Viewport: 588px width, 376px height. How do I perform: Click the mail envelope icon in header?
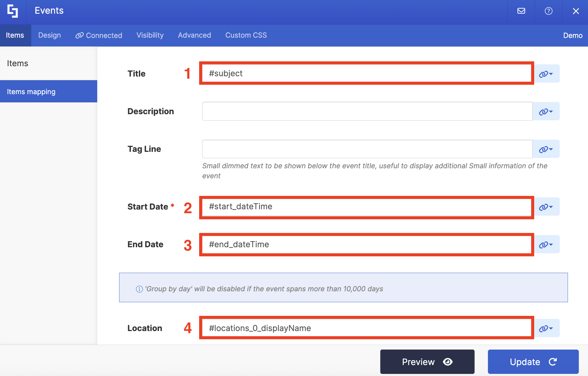coord(521,11)
